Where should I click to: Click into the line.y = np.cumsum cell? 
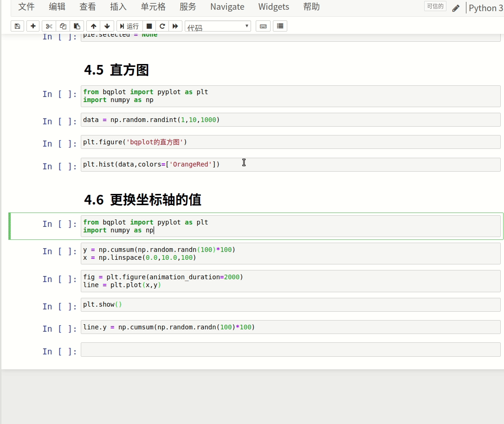[291, 327]
